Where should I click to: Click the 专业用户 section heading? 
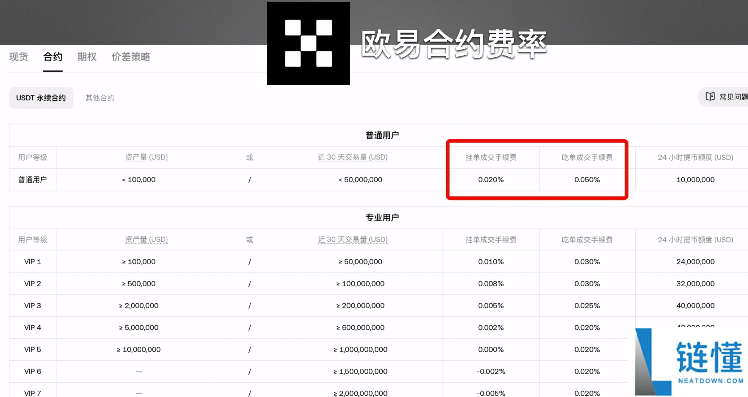coord(382,218)
